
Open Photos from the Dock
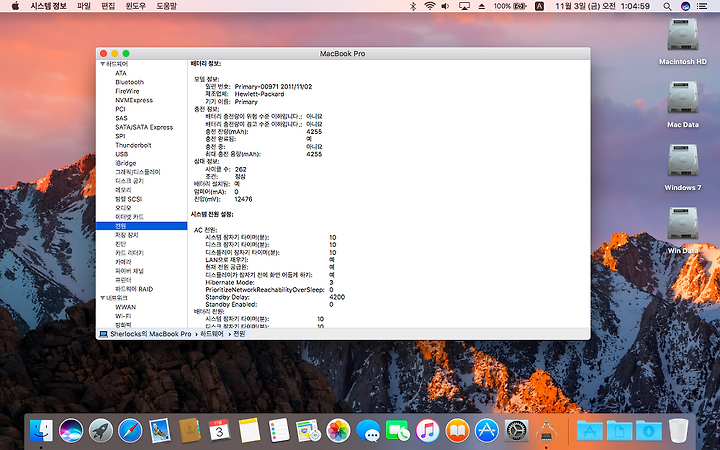(338, 431)
